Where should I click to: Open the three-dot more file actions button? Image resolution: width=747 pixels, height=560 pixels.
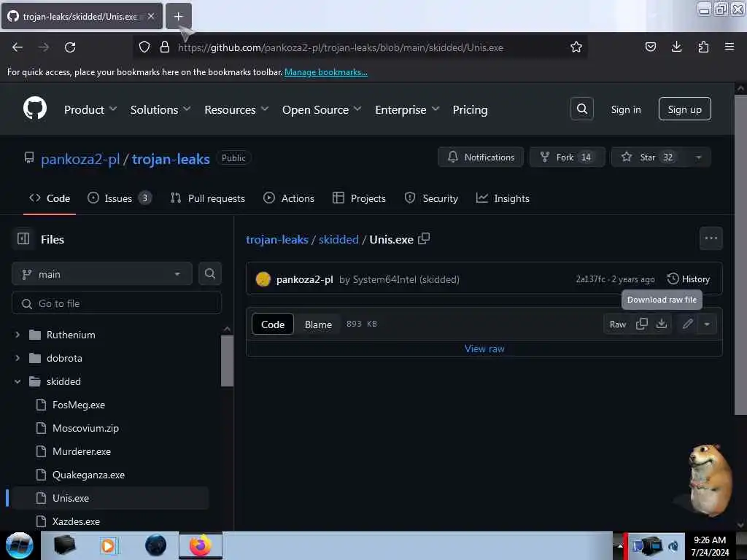pyautogui.click(x=711, y=238)
